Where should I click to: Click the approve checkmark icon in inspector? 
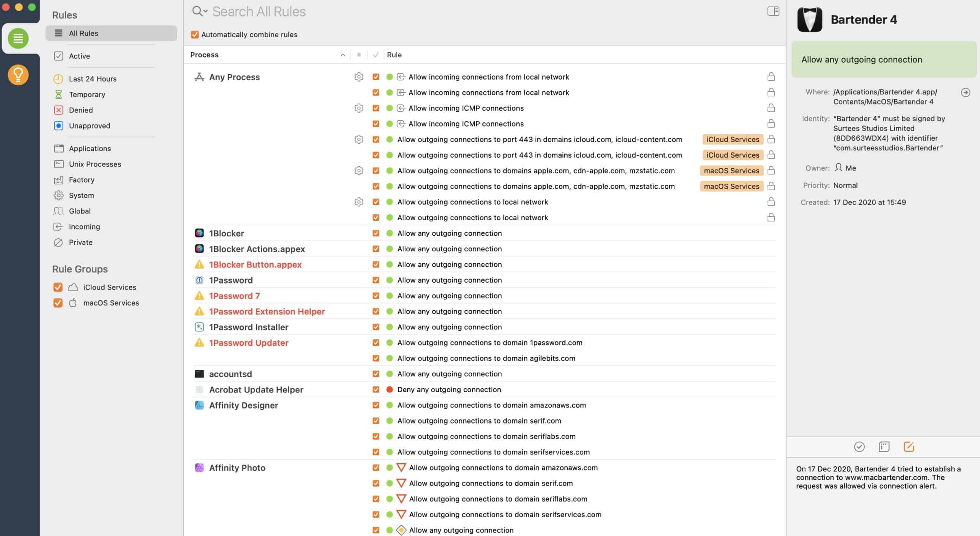point(859,446)
